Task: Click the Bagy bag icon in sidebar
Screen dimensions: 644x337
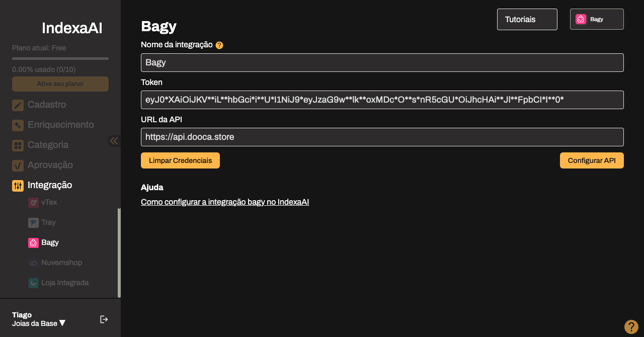Action: (34, 243)
